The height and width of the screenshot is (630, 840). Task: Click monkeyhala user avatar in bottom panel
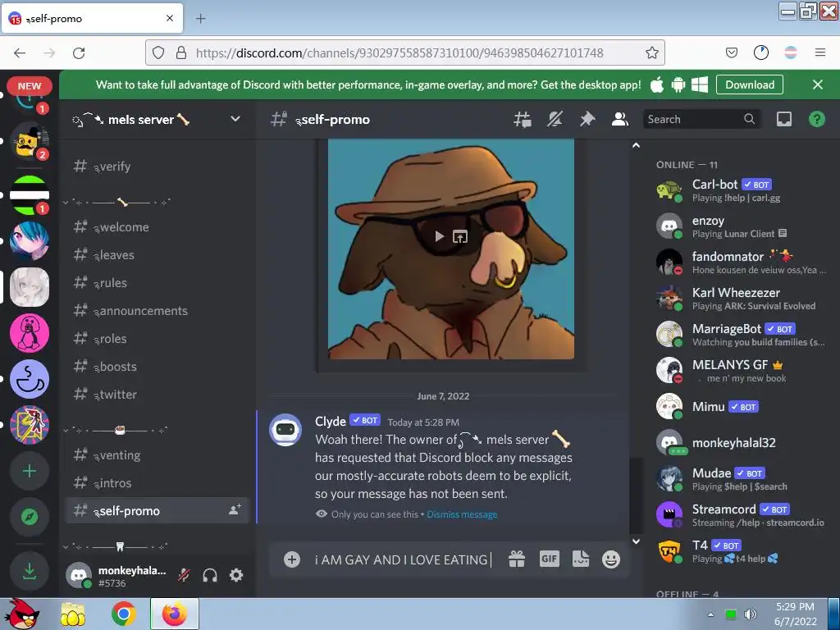(79, 575)
